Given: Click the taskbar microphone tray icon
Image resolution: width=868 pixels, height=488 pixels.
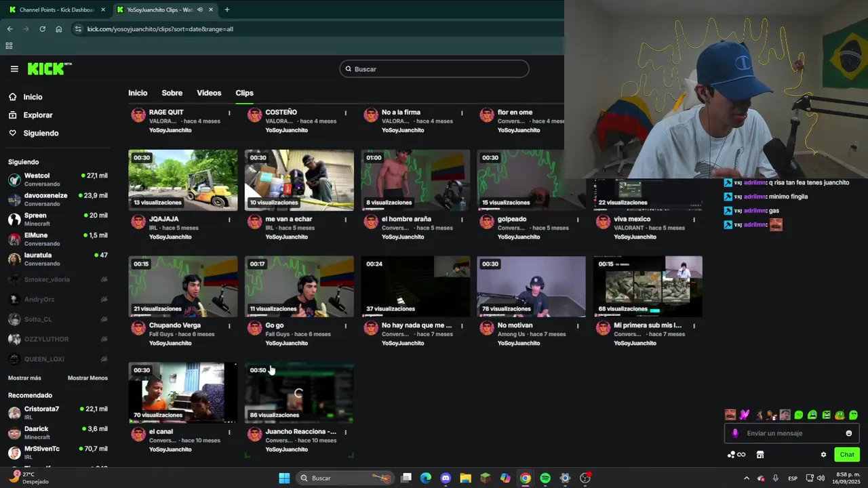Looking at the screenshot, I should 775,478.
